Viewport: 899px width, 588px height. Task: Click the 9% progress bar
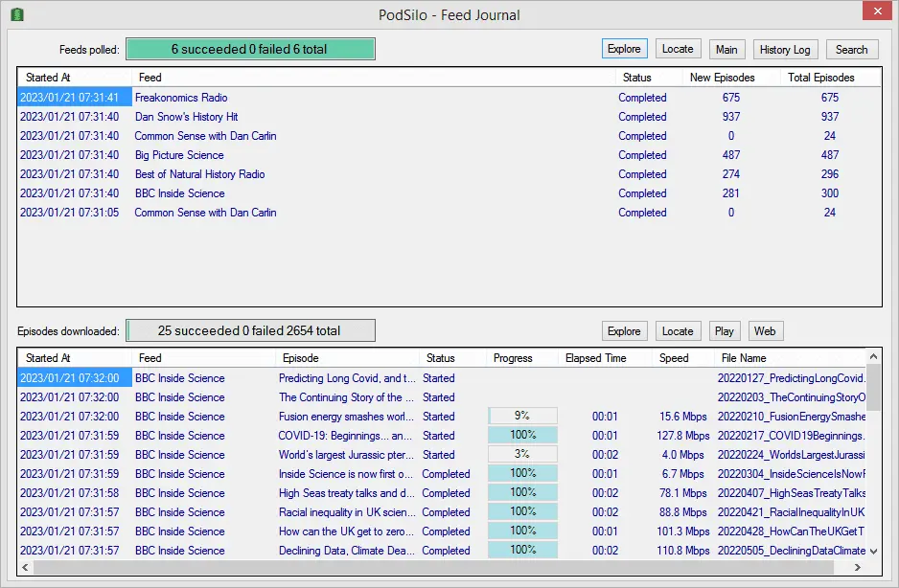[x=522, y=416]
